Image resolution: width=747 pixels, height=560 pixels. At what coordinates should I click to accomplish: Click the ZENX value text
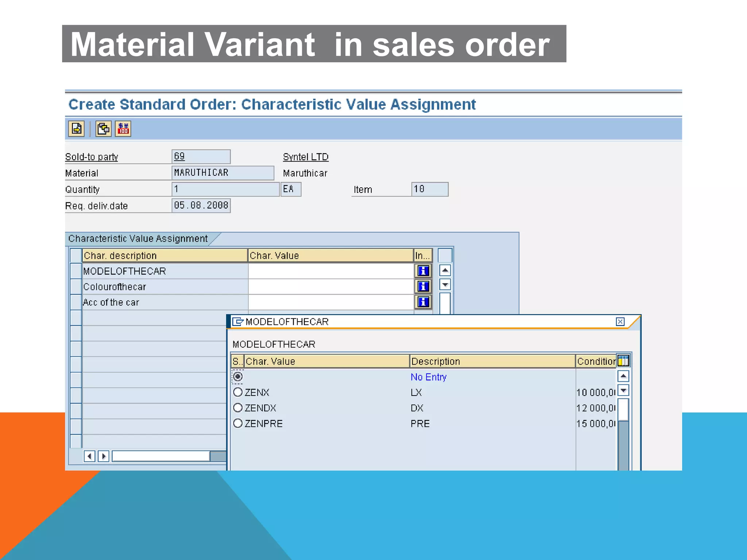point(257,392)
